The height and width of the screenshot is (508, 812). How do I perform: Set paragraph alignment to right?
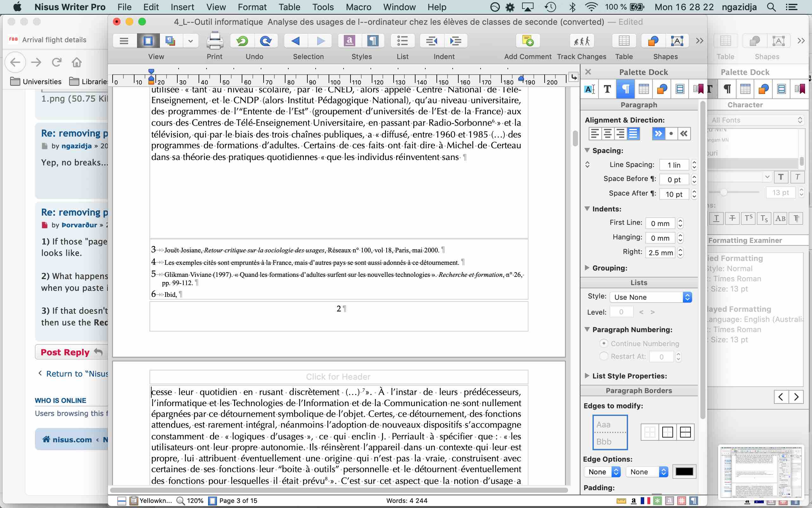coord(620,134)
